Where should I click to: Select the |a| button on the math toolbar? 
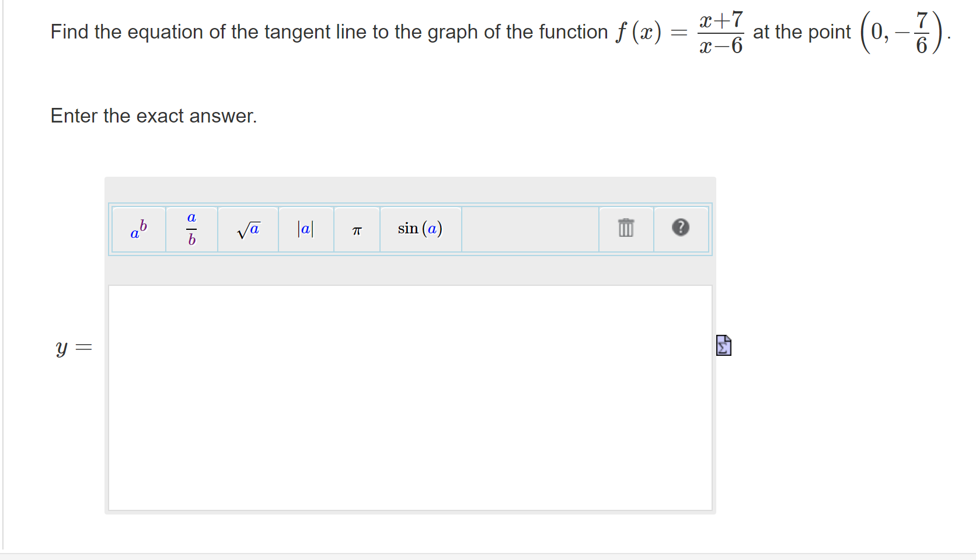coord(305,229)
